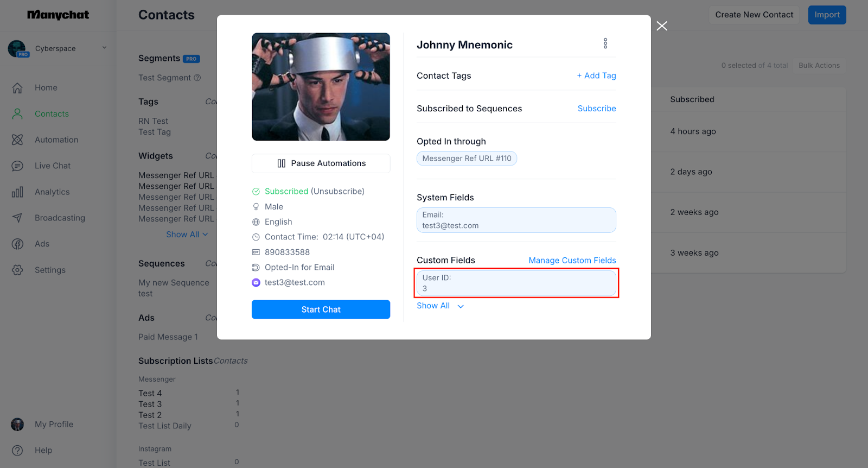
Task: Click the + Add Tag link
Action: coord(596,76)
